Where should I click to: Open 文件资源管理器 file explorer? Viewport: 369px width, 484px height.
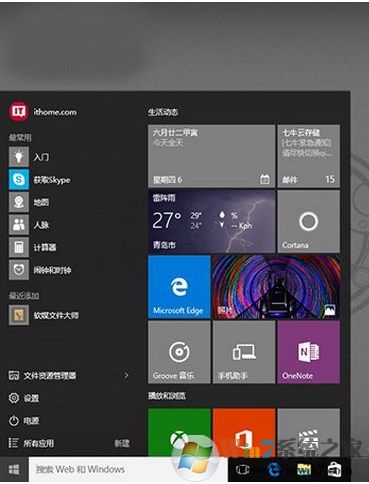pos(42,376)
